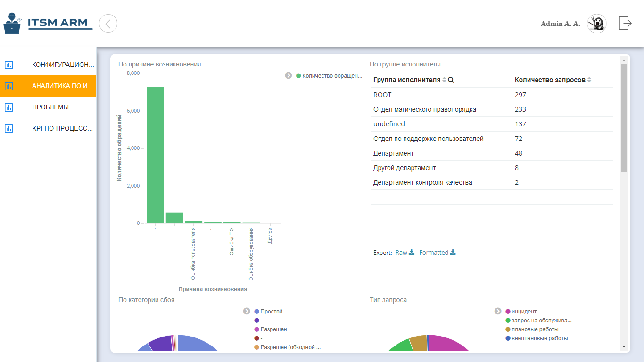Click Тип запроса panel title

(x=388, y=300)
